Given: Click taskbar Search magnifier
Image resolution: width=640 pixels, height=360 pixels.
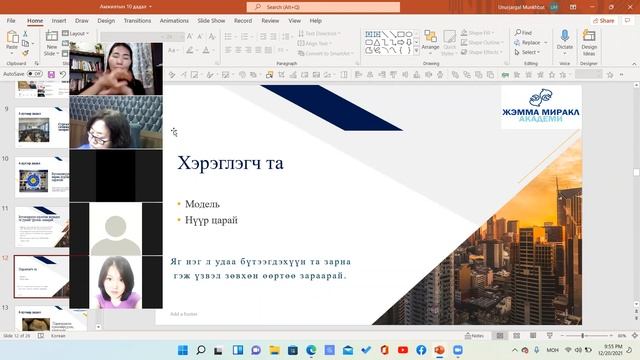Looking at the screenshot, I should (201, 350).
